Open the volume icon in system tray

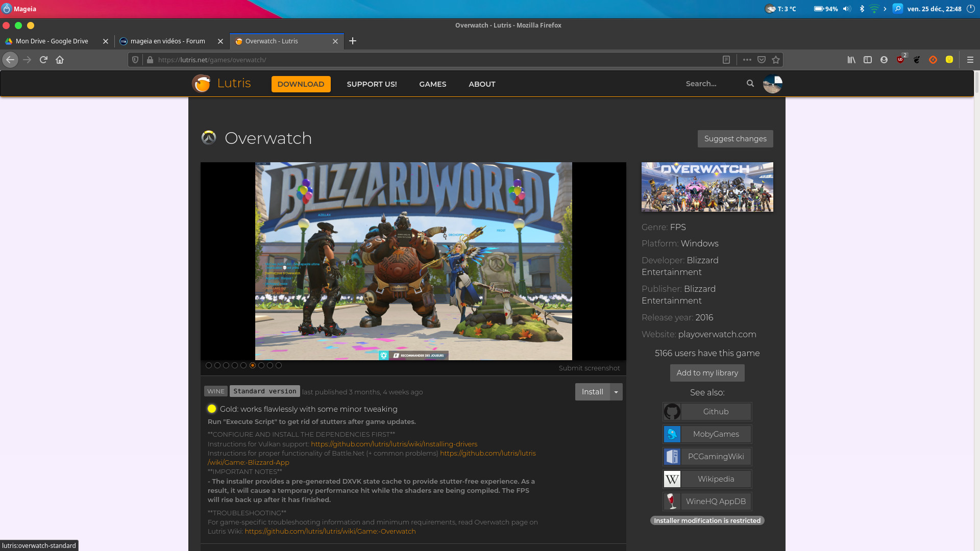pos(847,9)
